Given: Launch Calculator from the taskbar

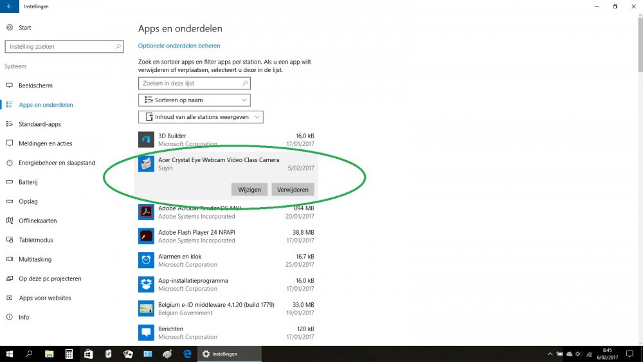Looking at the screenshot, I should point(69,354).
